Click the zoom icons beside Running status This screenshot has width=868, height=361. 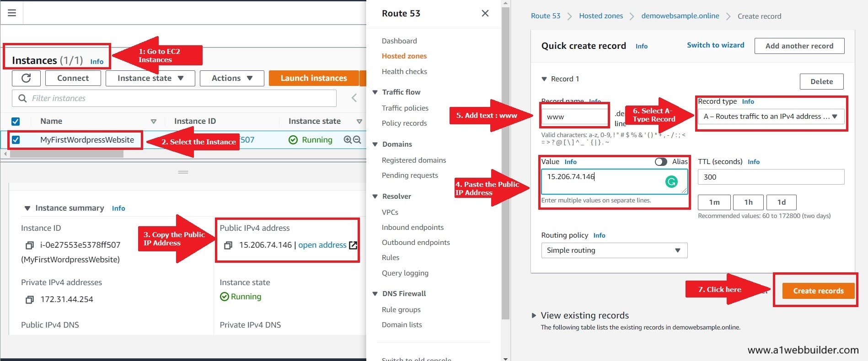coord(352,140)
